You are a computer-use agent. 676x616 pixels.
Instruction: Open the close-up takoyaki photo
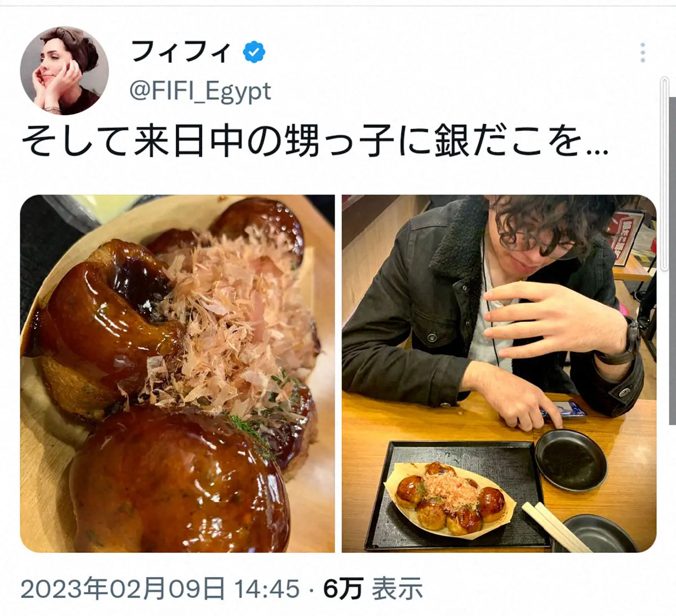pyautogui.click(x=177, y=374)
